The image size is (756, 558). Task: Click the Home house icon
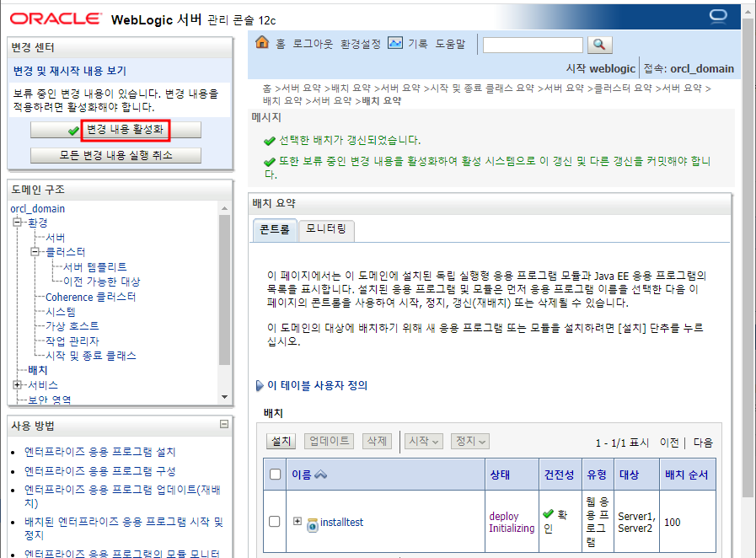262,42
